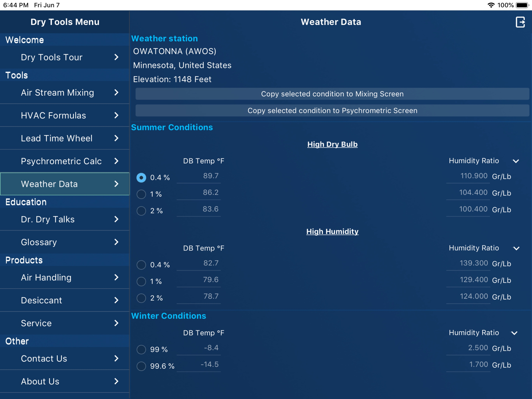This screenshot has width=532, height=399.
Task: Tap humidity ratio field showing 110.900
Action: (x=468, y=177)
